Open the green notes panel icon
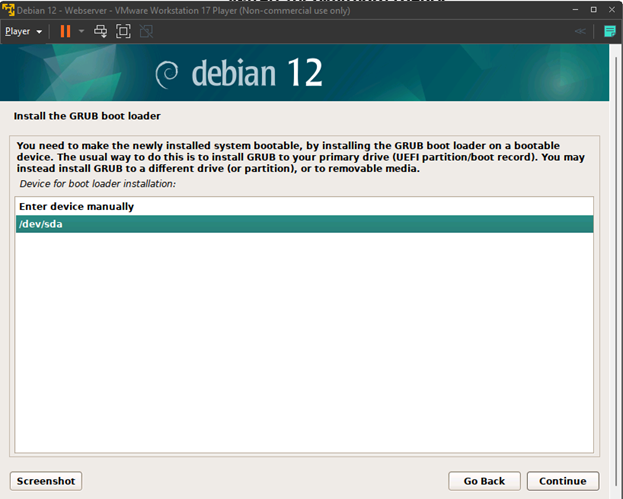The image size is (623, 499). click(610, 31)
